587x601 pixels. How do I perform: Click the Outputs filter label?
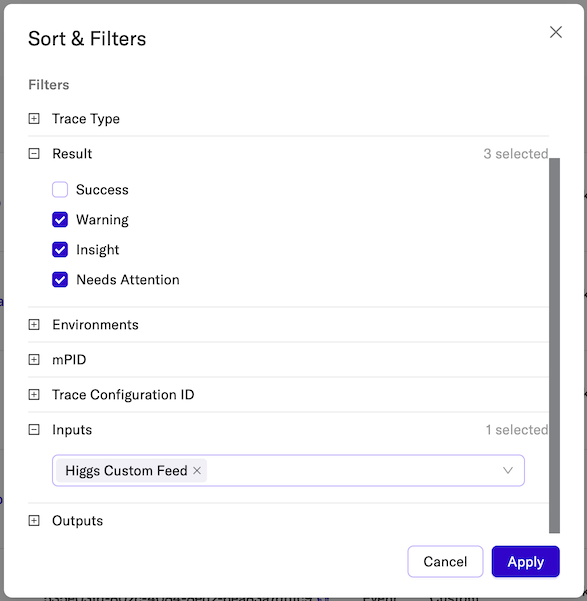coord(77,521)
